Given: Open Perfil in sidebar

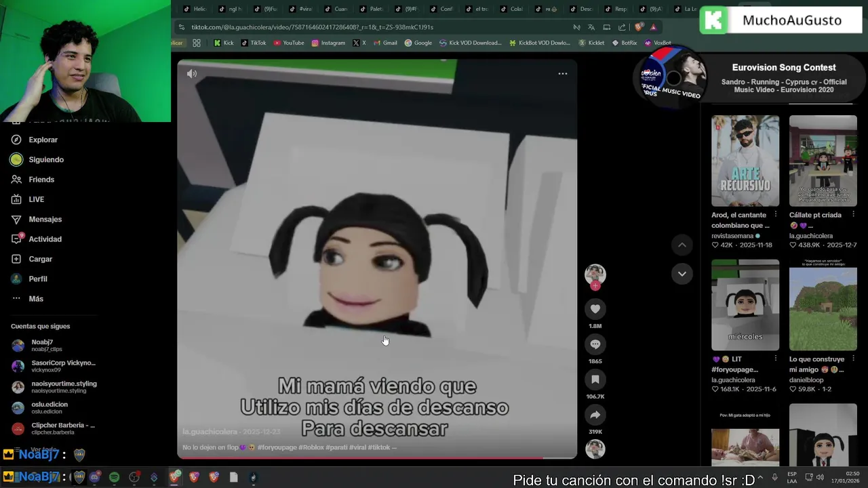Looking at the screenshot, I should tap(37, 279).
